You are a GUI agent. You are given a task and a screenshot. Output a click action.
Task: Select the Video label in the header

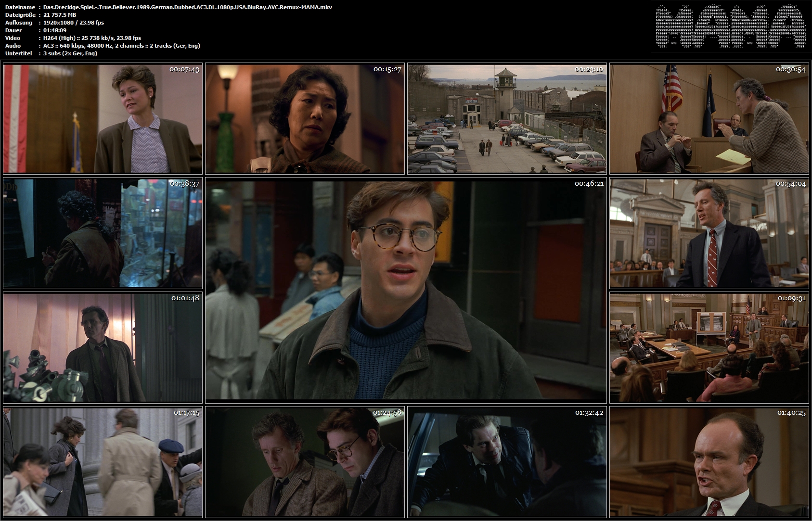[x=13, y=38]
